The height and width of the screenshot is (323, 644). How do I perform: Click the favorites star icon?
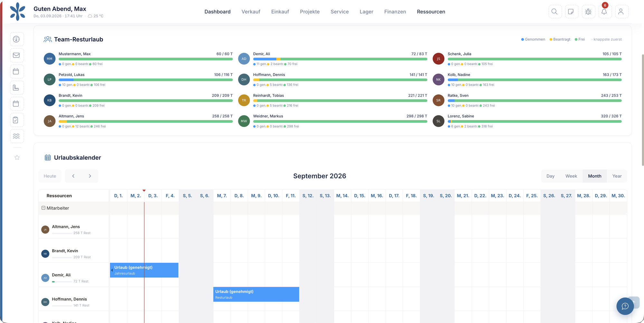pyautogui.click(x=17, y=157)
